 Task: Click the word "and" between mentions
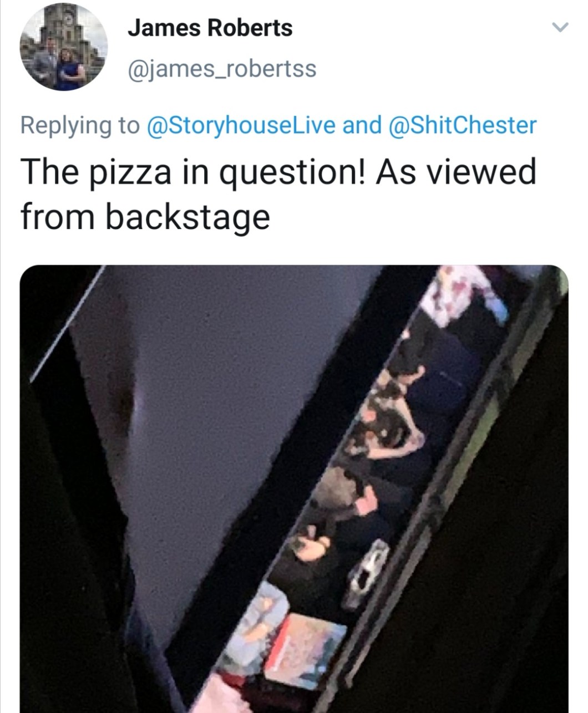pyautogui.click(x=362, y=125)
